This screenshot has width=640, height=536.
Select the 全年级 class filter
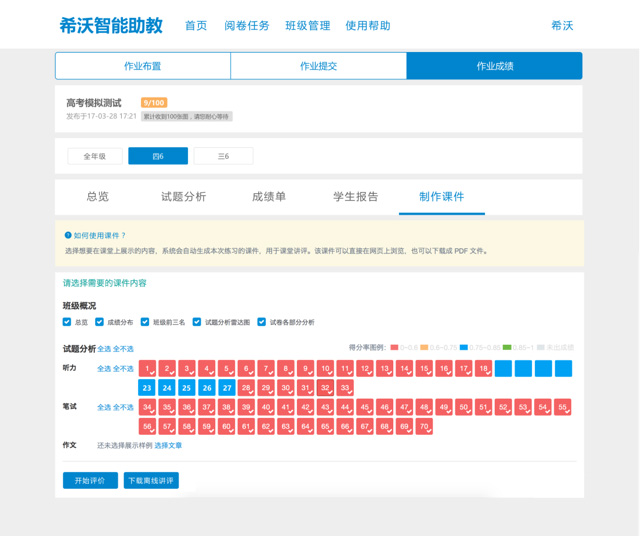pyautogui.click(x=95, y=156)
